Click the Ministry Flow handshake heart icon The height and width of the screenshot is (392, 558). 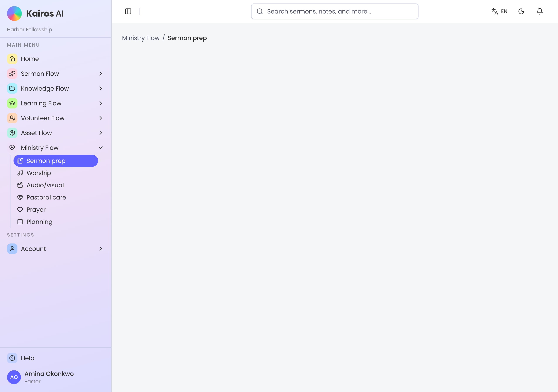(x=12, y=148)
